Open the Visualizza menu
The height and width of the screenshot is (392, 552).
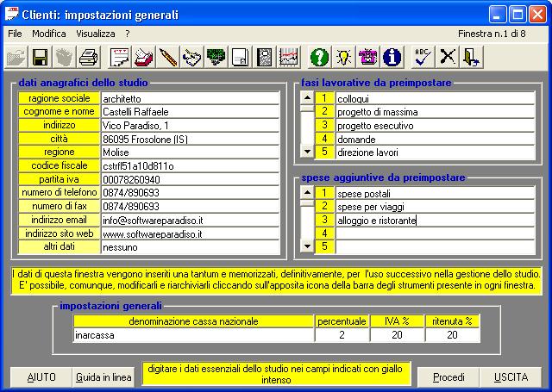[95, 33]
